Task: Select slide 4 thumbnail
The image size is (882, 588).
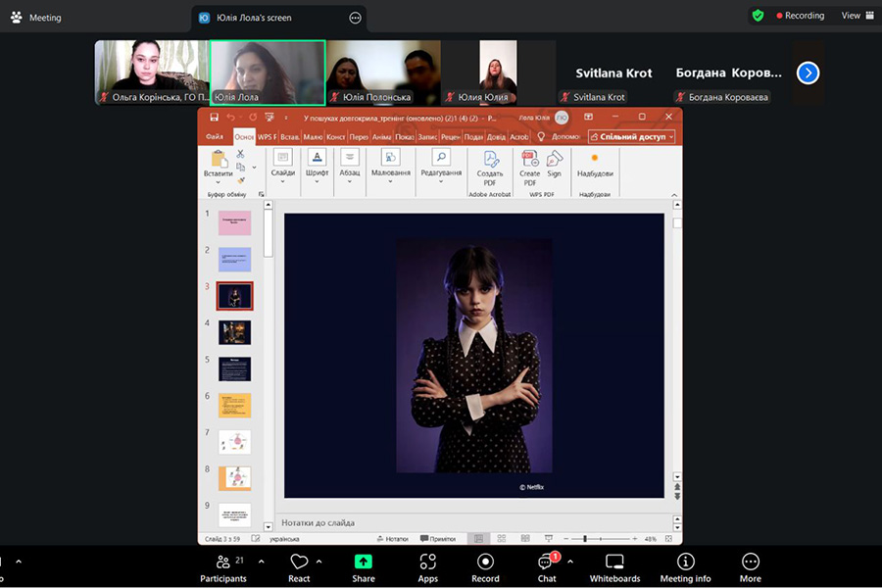Action: click(x=234, y=332)
